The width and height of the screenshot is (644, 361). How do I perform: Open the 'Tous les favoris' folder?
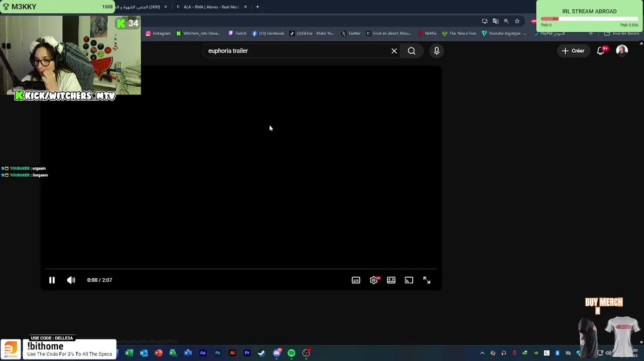[x=621, y=34]
